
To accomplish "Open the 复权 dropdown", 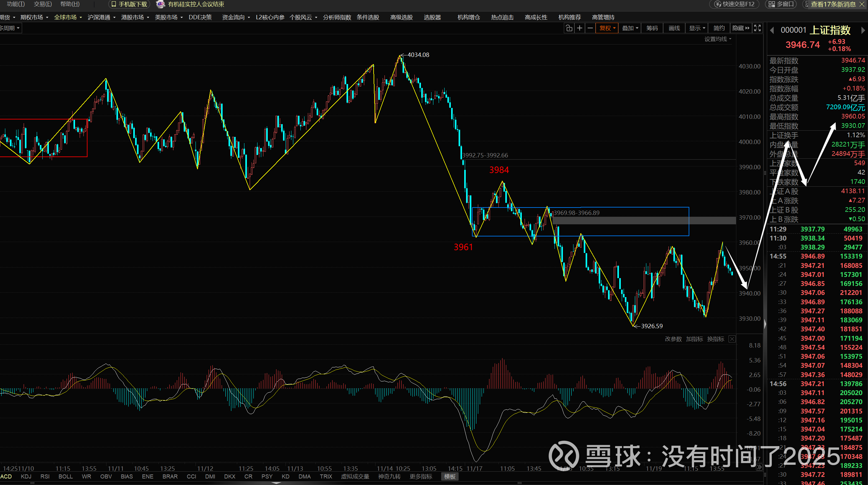I will pos(607,28).
